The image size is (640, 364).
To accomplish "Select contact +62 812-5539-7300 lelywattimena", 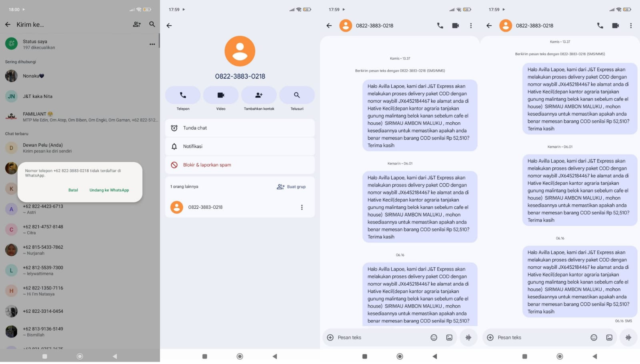I will (80, 270).
